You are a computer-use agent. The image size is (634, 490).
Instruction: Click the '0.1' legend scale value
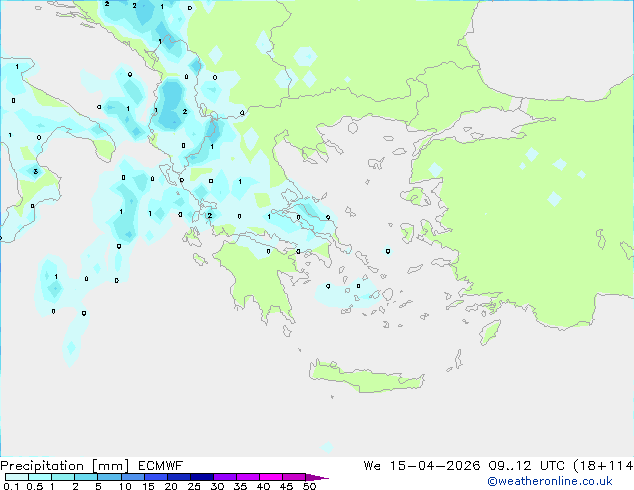pyautogui.click(x=11, y=486)
